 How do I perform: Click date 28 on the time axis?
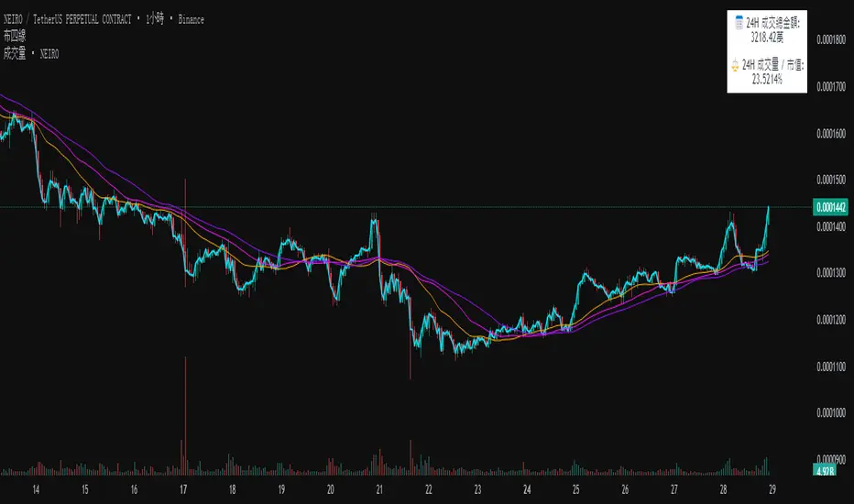point(723,490)
